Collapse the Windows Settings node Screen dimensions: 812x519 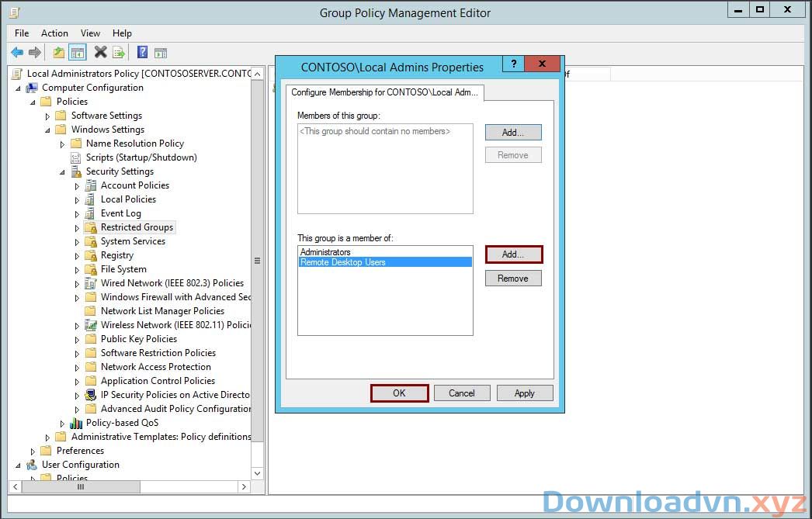tap(47, 130)
